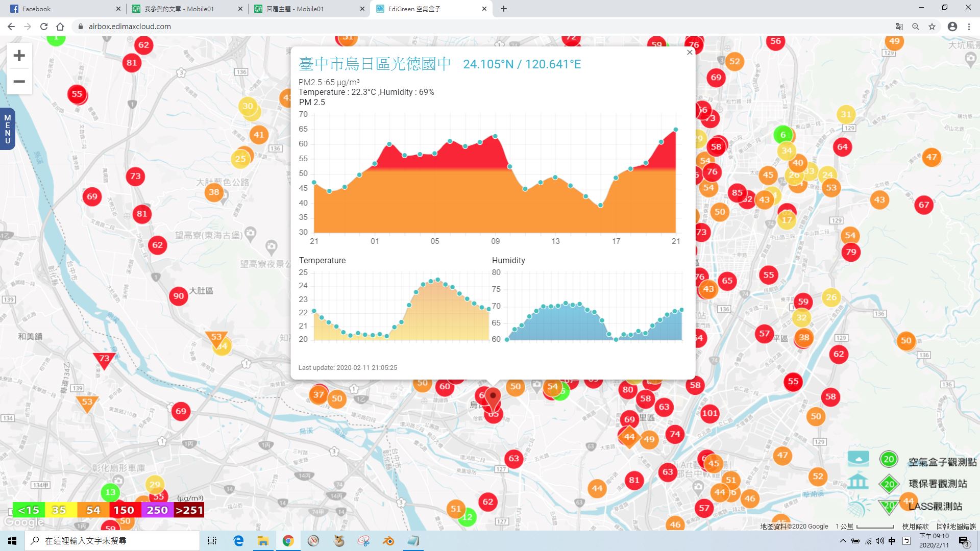The height and width of the screenshot is (551, 980).
Task: Click the station title 臺中市烏日區光德國中
Action: tap(375, 64)
